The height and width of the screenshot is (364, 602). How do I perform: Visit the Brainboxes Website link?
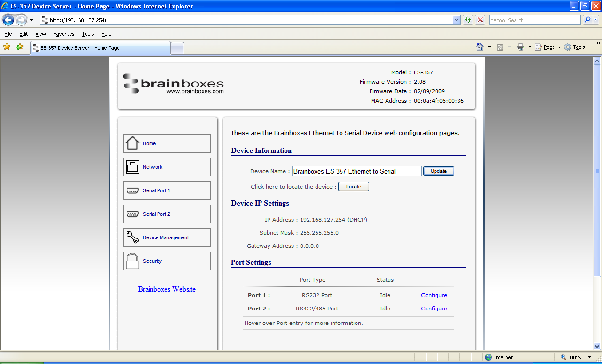click(167, 289)
